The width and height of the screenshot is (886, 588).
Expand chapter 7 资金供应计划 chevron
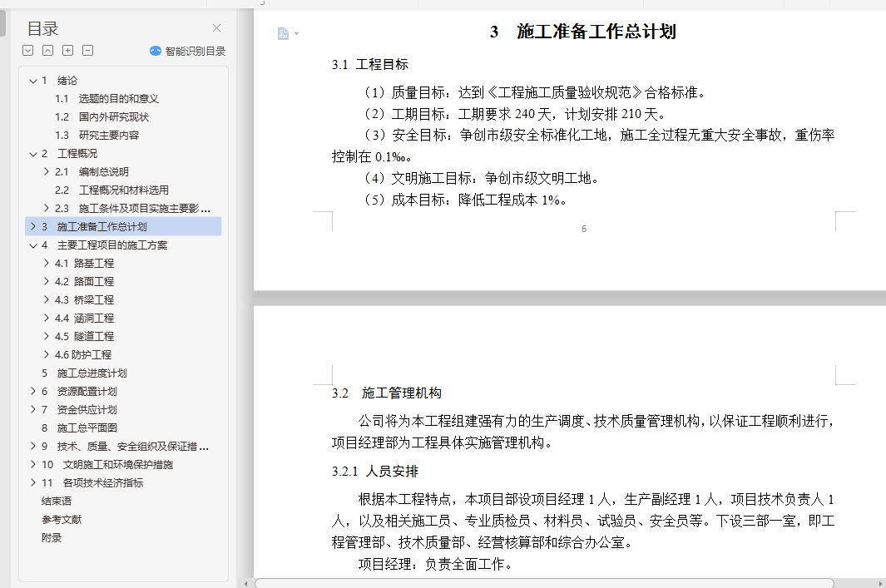point(33,409)
